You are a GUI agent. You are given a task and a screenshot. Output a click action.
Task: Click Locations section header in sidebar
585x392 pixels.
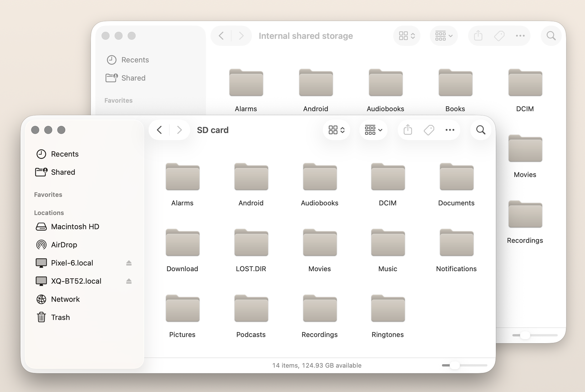(x=49, y=213)
